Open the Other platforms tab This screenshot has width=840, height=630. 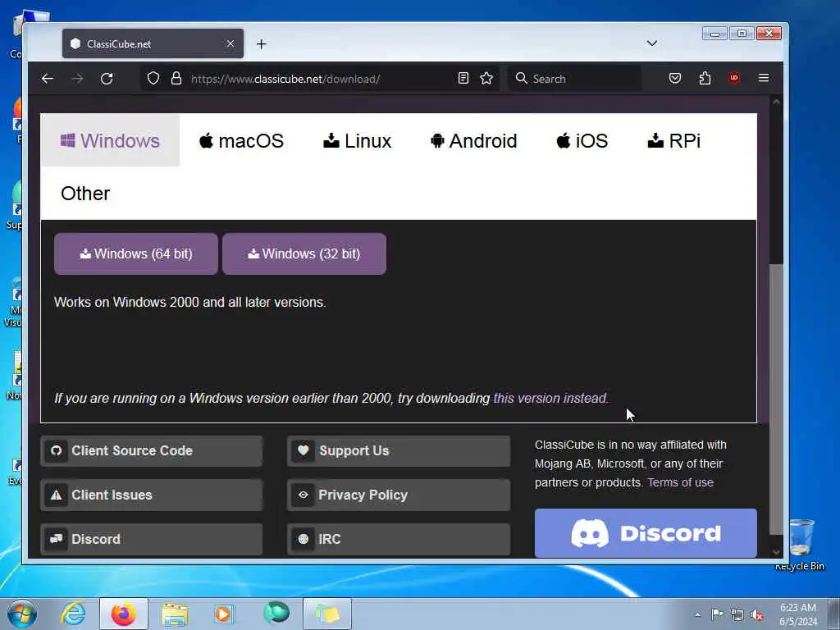click(85, 194)
